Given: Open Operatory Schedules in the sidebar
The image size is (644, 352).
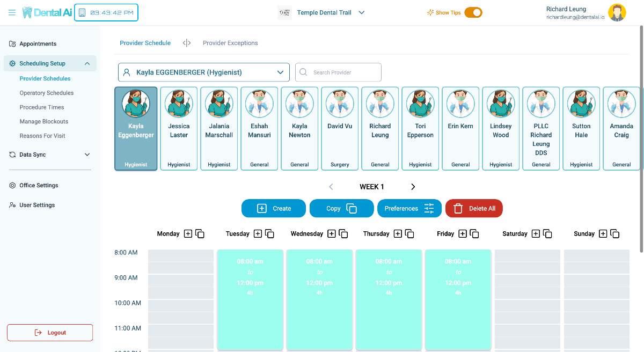Looking at the screenshot, I should [x=47, y=93].
